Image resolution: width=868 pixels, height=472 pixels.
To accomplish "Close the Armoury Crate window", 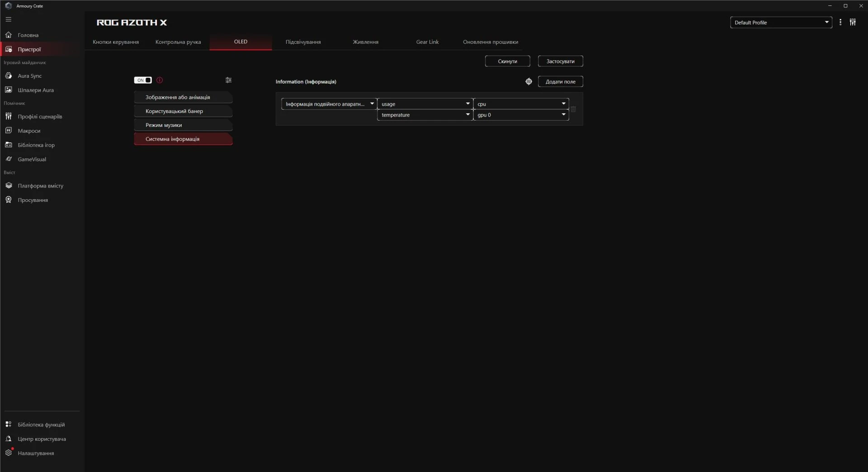I will (x=861, y=6).
